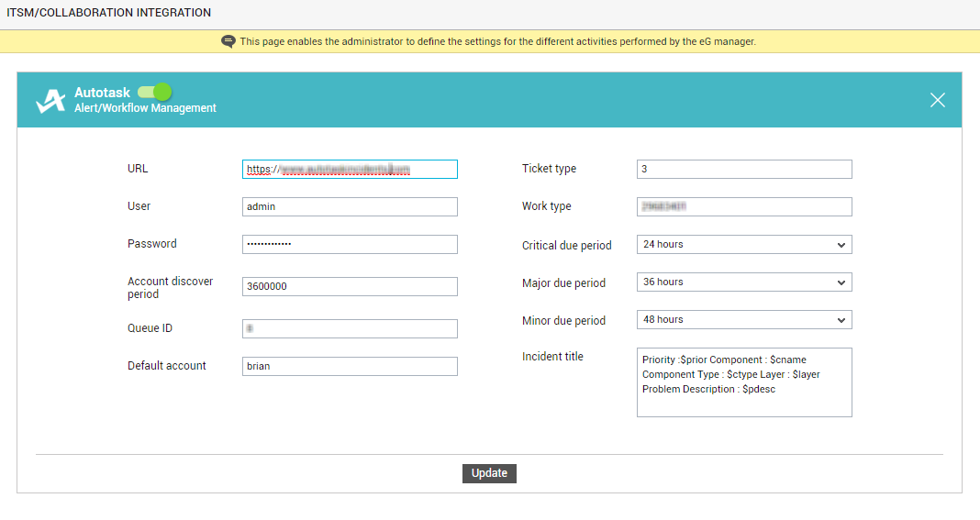The height and width of the screenshot is (520, 980).
Task: Click the 'Account discover period' label
Action: point(170,287)
